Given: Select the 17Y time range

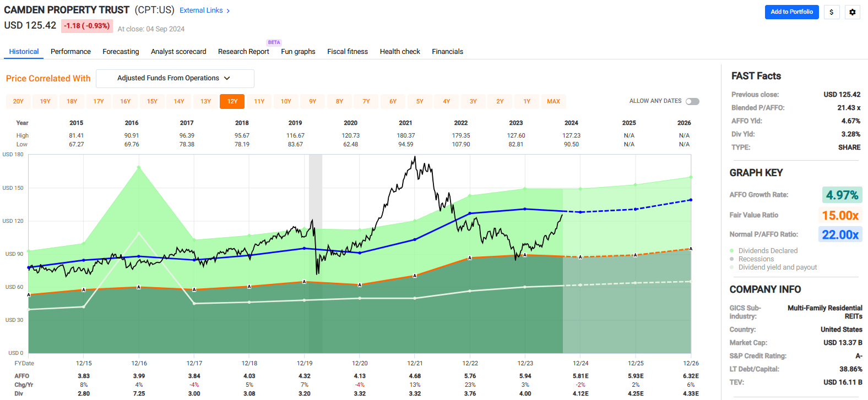Looking at the screenshot, I should [99, 101].
